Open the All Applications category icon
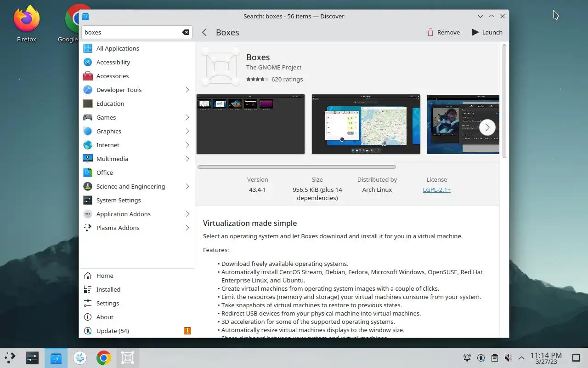Image resolution: width=588 pixels, height=368 pixels. point(88,48)
